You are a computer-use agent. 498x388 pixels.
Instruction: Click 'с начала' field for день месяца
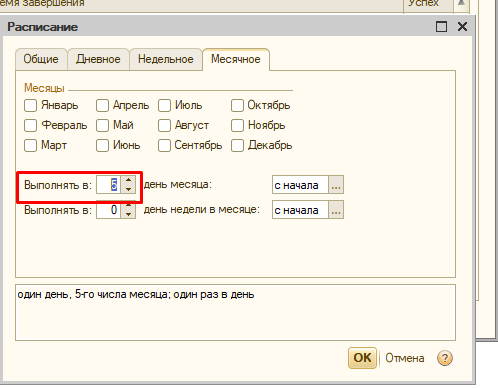300,185
